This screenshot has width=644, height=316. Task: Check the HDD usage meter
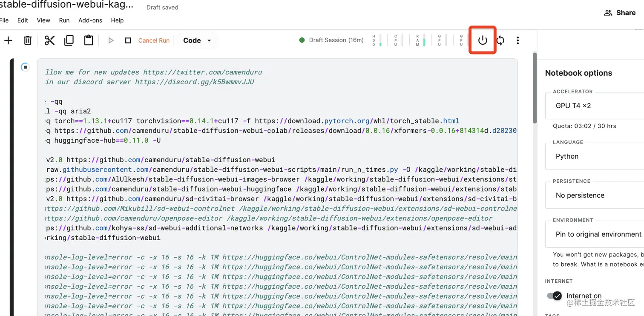(x=377, y=40)
